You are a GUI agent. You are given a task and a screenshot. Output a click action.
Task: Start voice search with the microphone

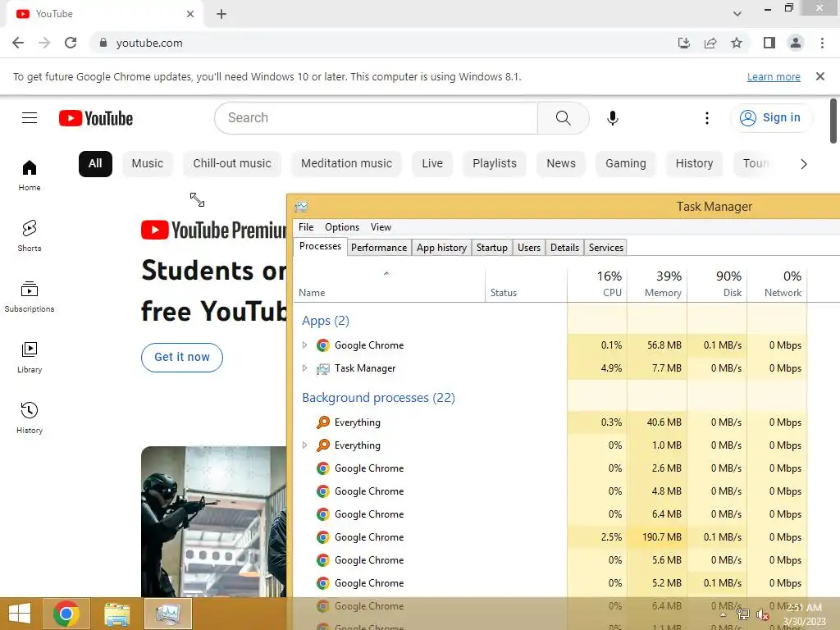tap(612, 118)
